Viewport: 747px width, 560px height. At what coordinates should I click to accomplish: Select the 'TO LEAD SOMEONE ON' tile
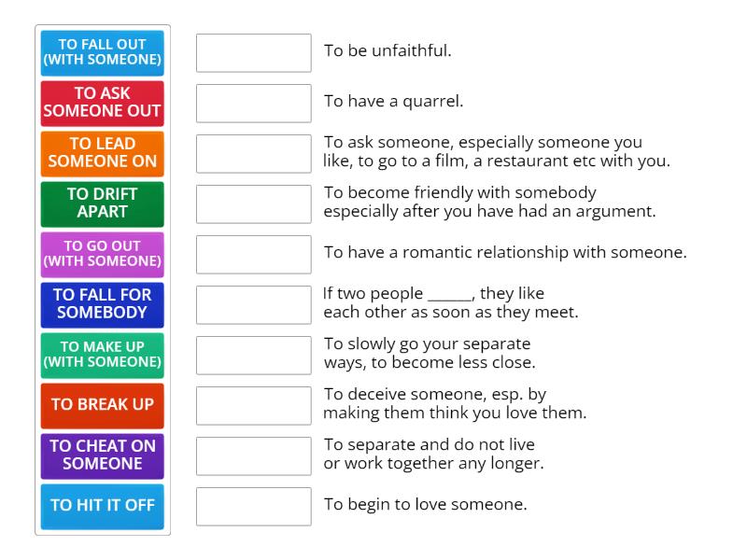[102, 153]
